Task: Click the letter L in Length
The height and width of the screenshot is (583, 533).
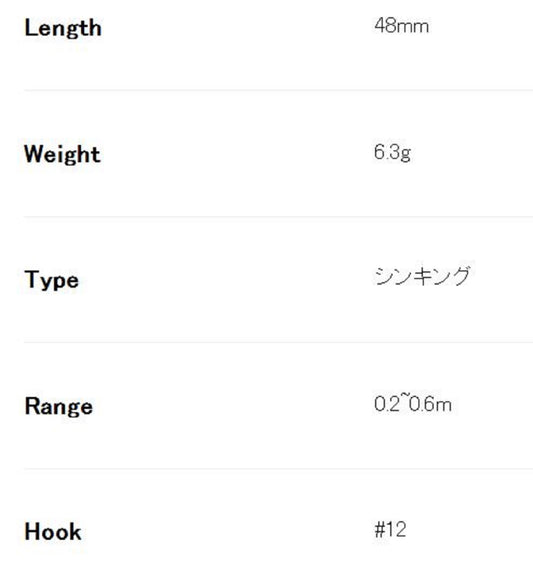Action: 30,27
